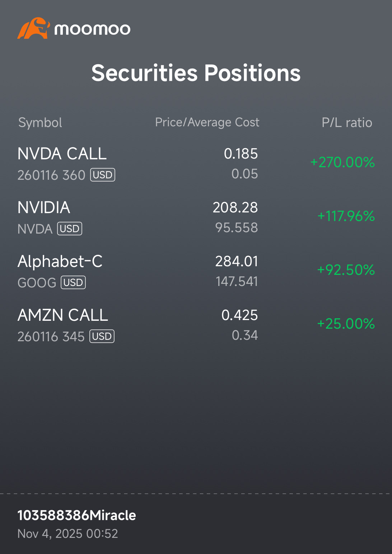This screenshot has width=392, height=554.
Task: Select the Alphabet-C position row
Action: point(60,262)
